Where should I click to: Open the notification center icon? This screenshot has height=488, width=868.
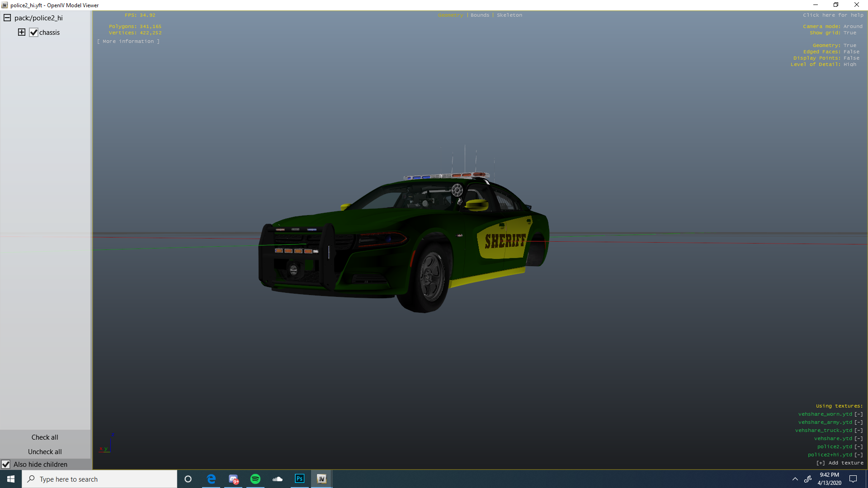click(853, 479)
